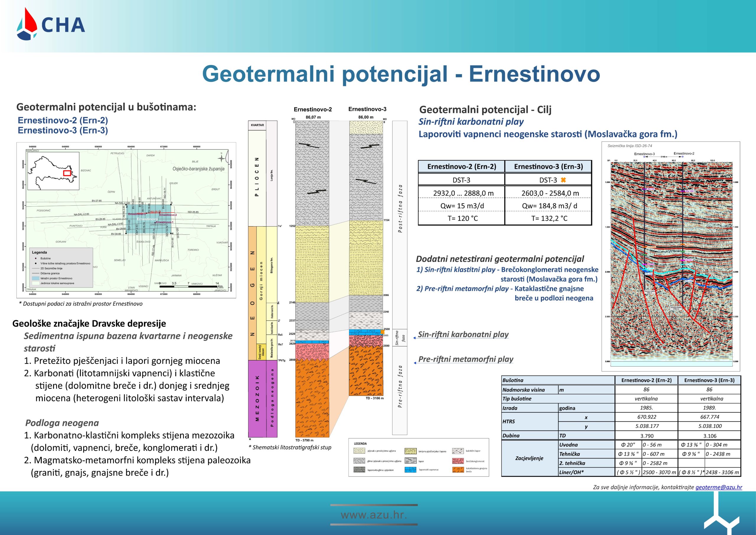Click the T= 132,2 °C cell
This screenshot has width=756, height=535.
548,218
